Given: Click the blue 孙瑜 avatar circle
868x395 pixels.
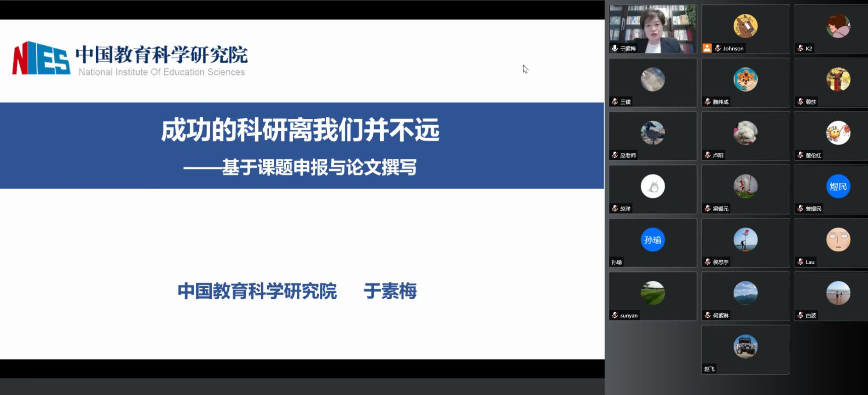Looking at the screenshot, I should 653,239.
